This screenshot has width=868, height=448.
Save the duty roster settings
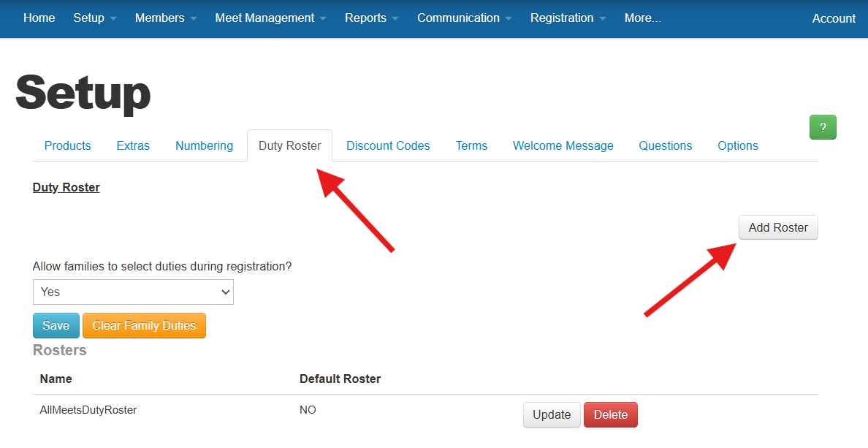56,325
